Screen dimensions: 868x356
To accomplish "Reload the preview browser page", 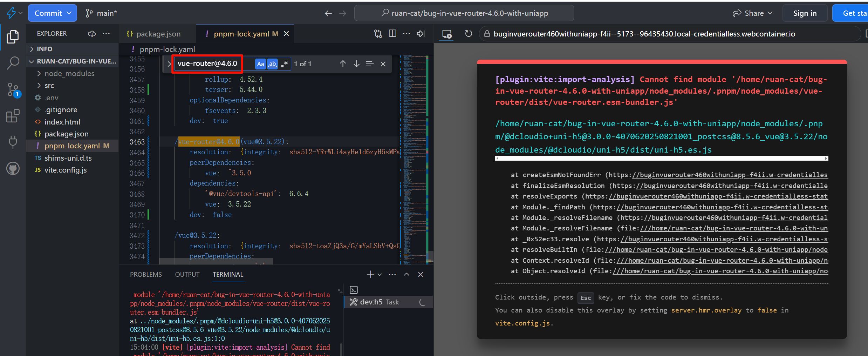I will [469, 34].
